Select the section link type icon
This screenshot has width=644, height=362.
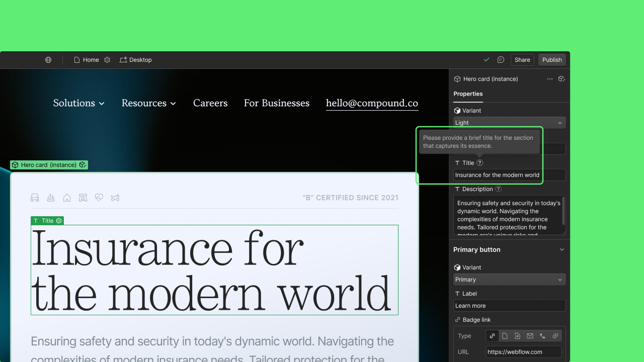tap(517, 335)
